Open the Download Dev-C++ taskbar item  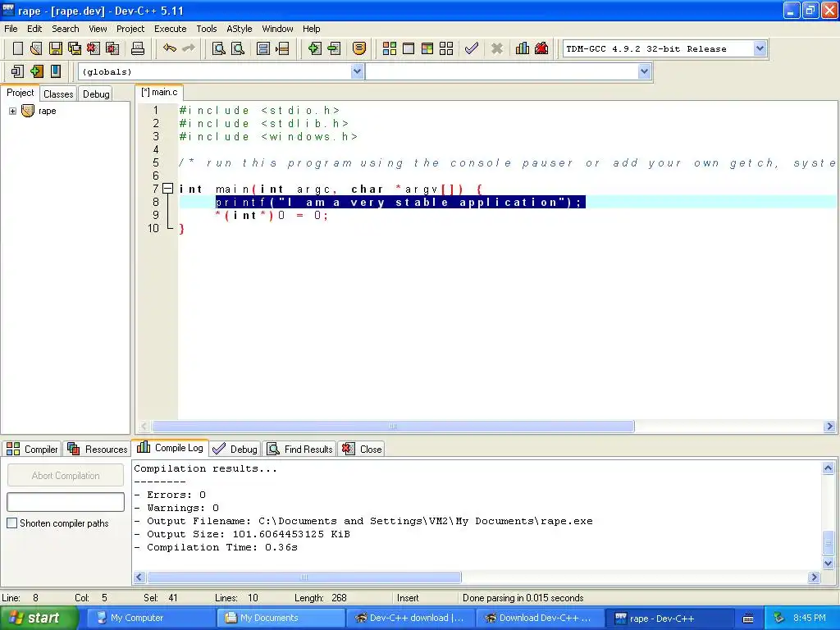coord(540,619)
